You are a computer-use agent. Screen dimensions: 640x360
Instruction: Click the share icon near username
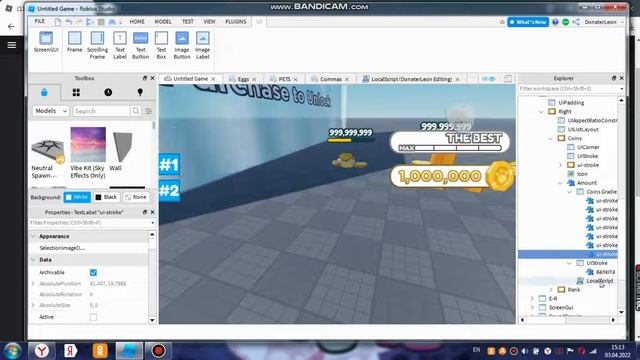pyautogui.click(x=576, y=22)
